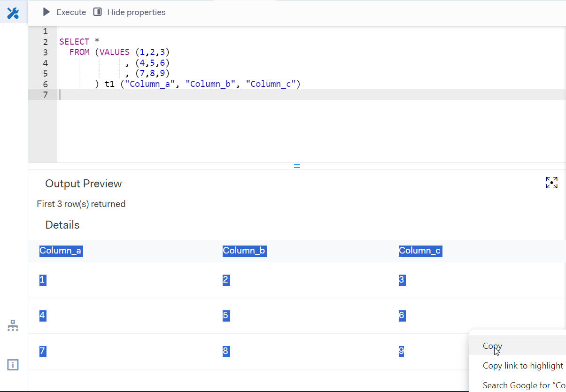Click the wrench and screwdriver tools icon
The image size is (566, 392).
pyautogui.click(x=13, y=13)
